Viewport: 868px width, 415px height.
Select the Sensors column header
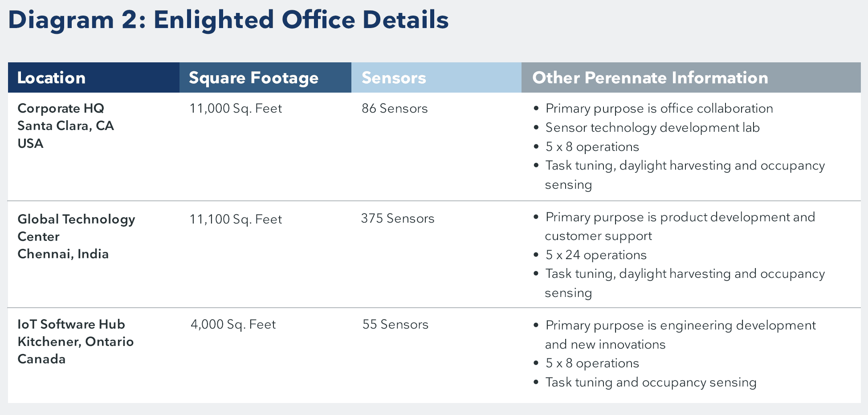(394, 78)
